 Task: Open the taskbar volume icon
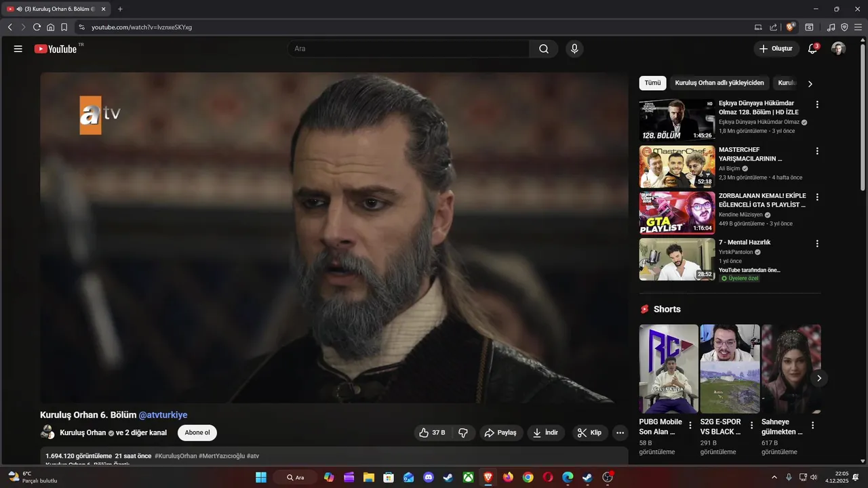pyautogui.click(x=814, y=477)
